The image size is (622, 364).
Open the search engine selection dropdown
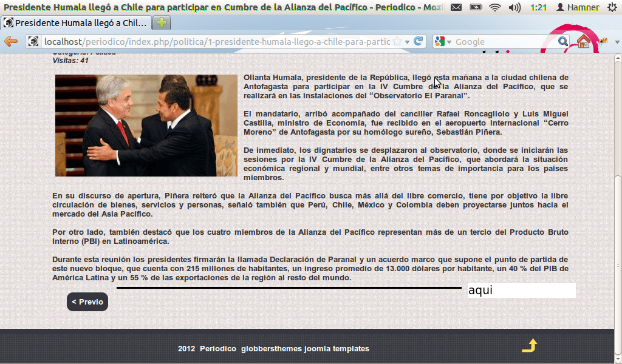449,42
